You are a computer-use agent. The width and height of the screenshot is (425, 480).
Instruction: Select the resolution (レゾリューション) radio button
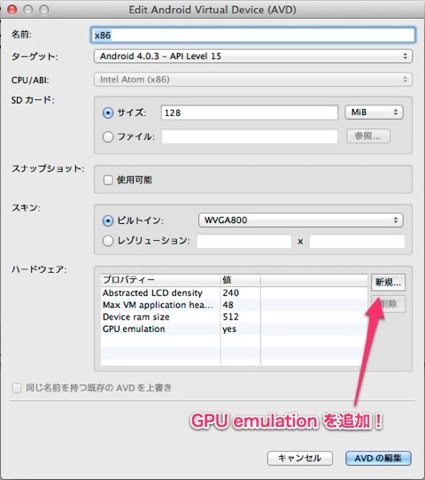coord(108,241)
